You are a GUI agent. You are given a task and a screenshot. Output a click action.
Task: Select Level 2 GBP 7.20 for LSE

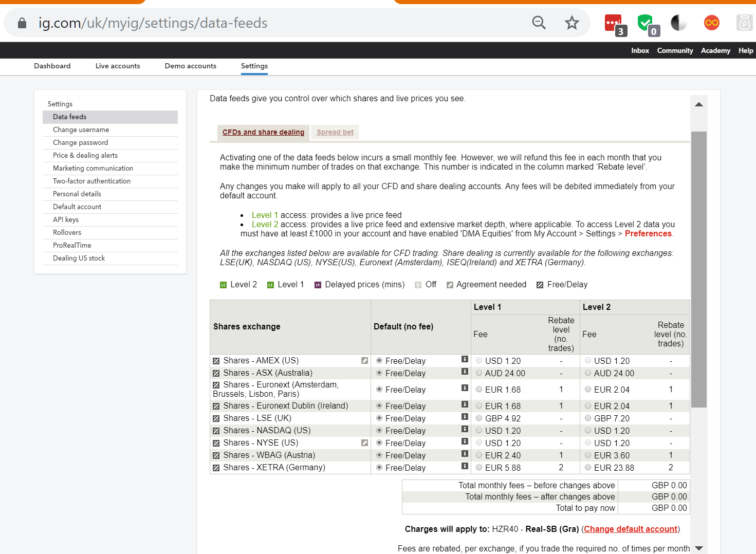[x=588, y=418]
